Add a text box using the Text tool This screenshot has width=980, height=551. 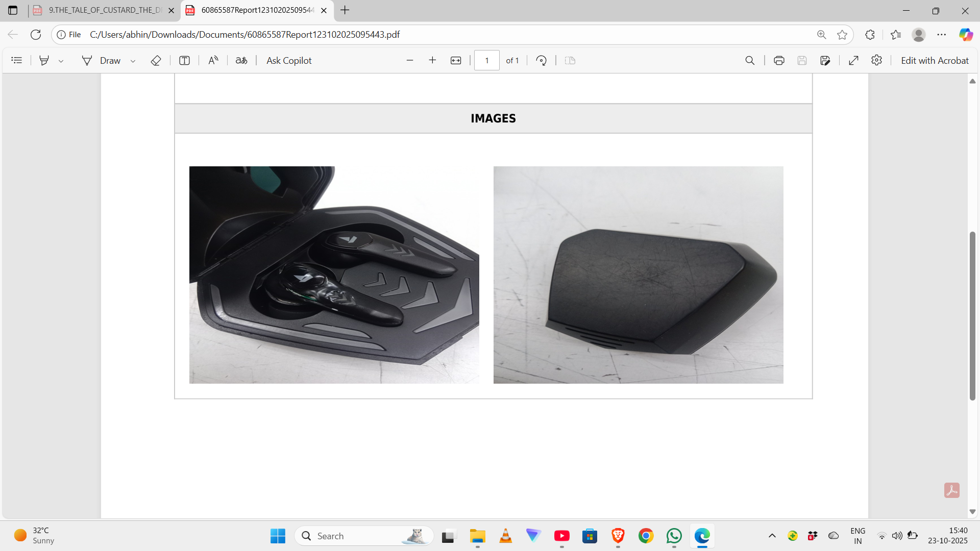[184, 60]
